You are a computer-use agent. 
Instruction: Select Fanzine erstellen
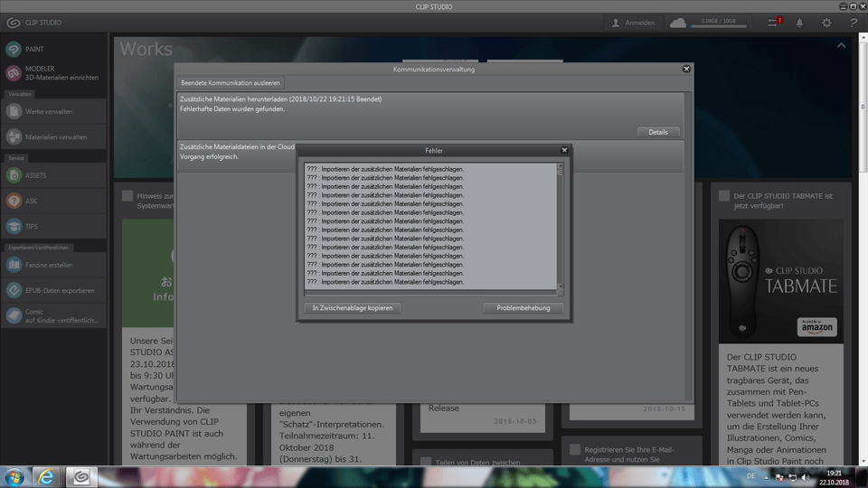point(53,265)
